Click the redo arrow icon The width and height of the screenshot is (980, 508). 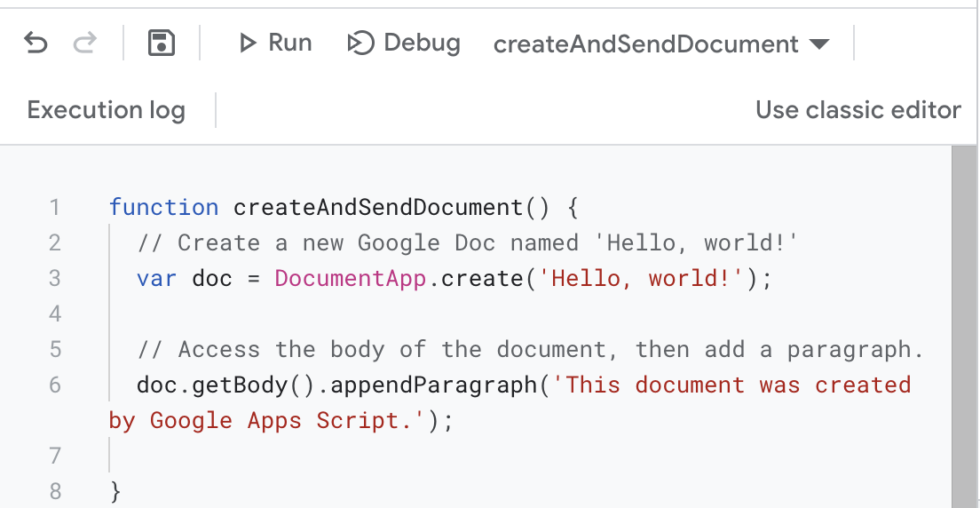point(84,44)
